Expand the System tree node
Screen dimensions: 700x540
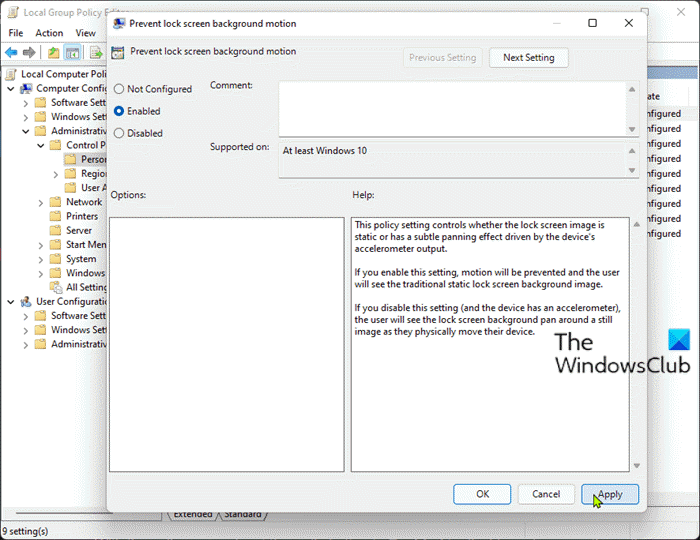point(41,260)
